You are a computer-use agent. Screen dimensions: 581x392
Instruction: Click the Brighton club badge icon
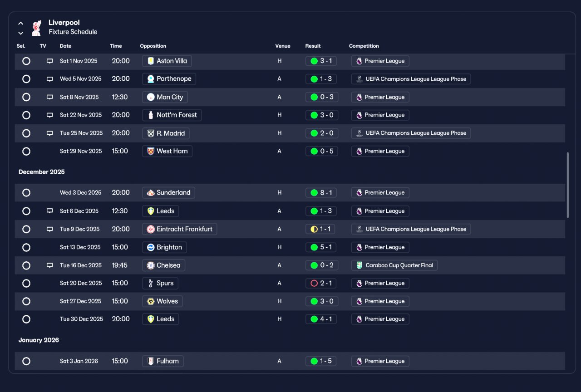[x=151, y=247]
